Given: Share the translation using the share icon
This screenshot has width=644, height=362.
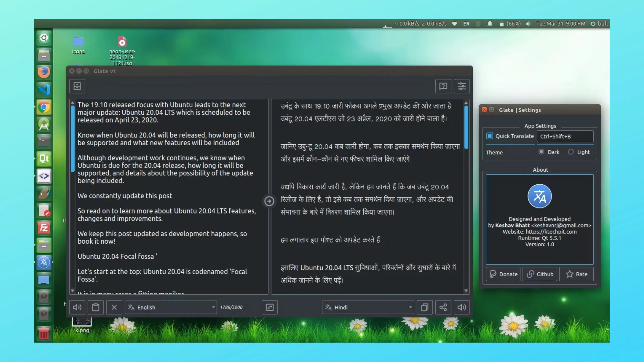Looking at the screenshot, I should coord(443,307).
